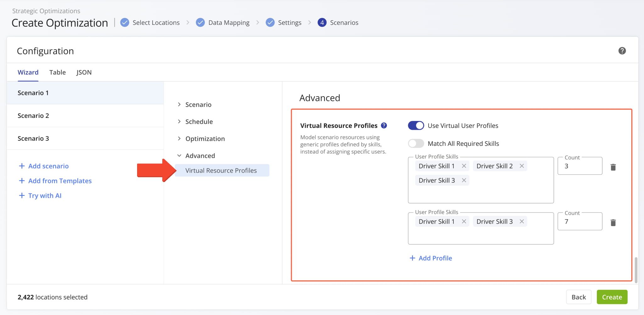Click the Virtual Resource Profiles help tooltip icon
This screenshot has height=315, width=644.
(384, 125)
